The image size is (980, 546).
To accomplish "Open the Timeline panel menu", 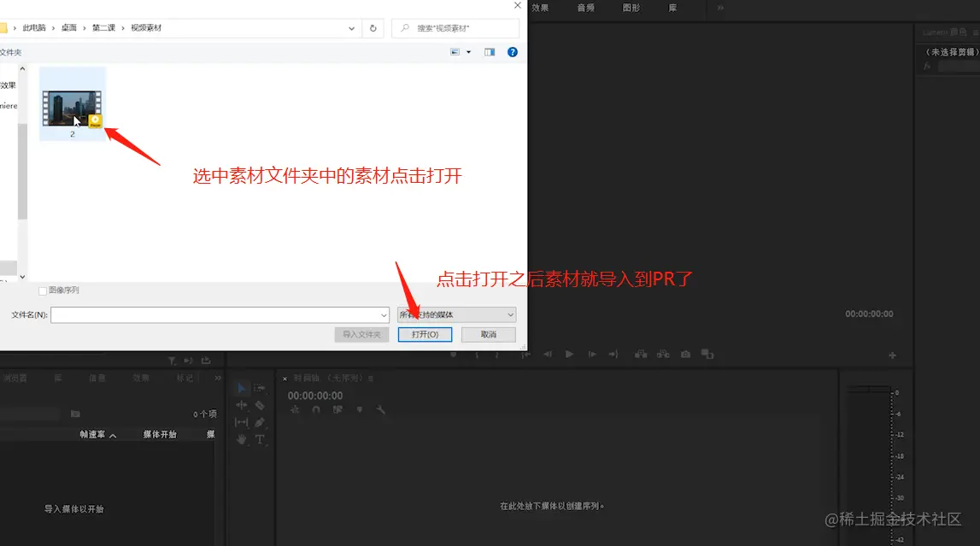I will pyautogui.click(x=371, y=378).
